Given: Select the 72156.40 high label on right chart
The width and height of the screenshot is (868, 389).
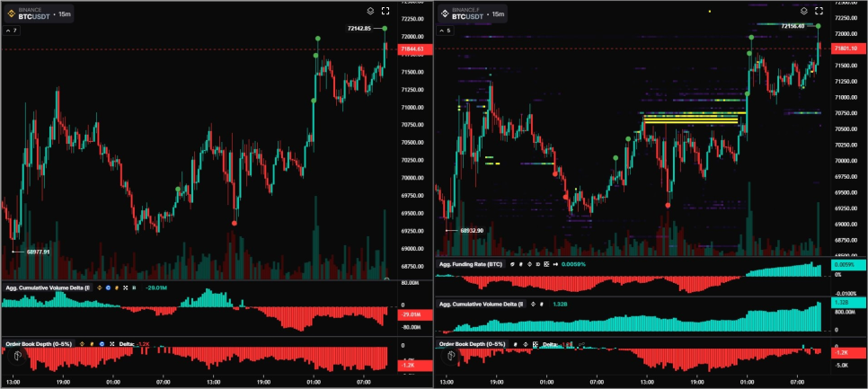Looking at the screenshot, I should [x=793, y=26].
